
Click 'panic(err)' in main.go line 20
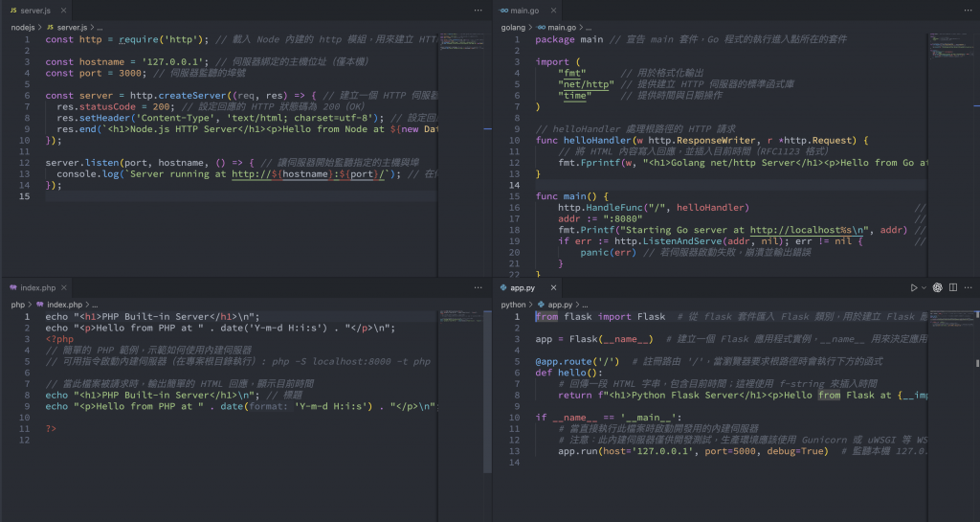click(608, 253)
